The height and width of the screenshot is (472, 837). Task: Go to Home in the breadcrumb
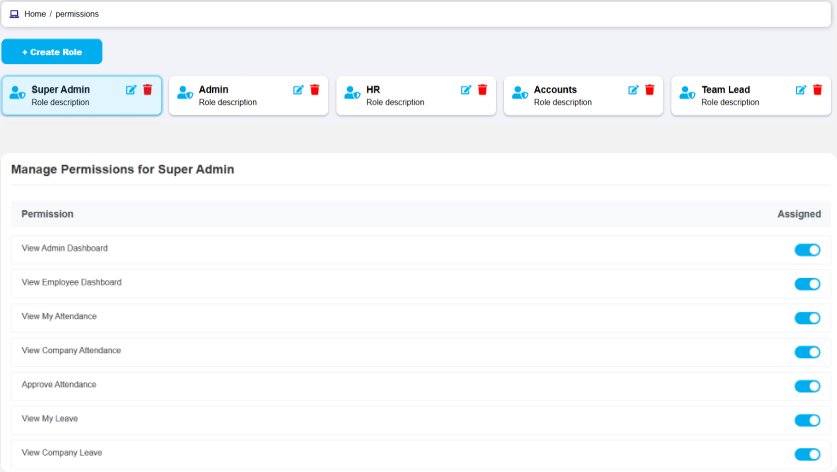point(35,14)
